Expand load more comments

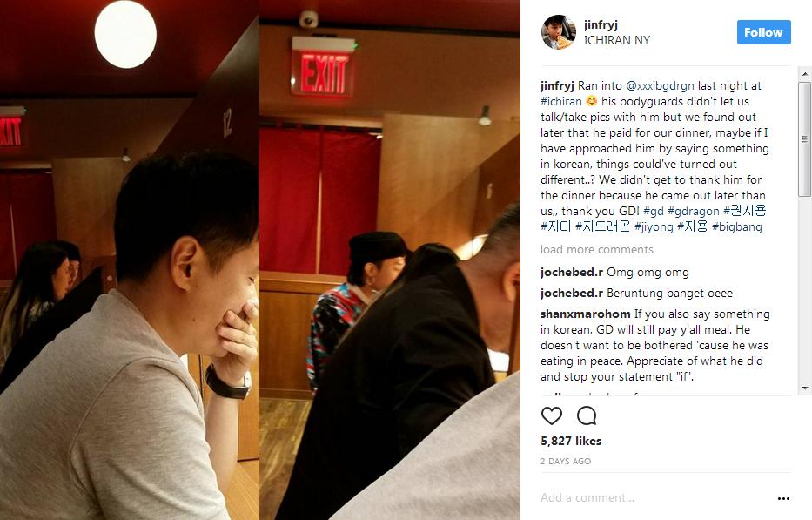[596, 249]
